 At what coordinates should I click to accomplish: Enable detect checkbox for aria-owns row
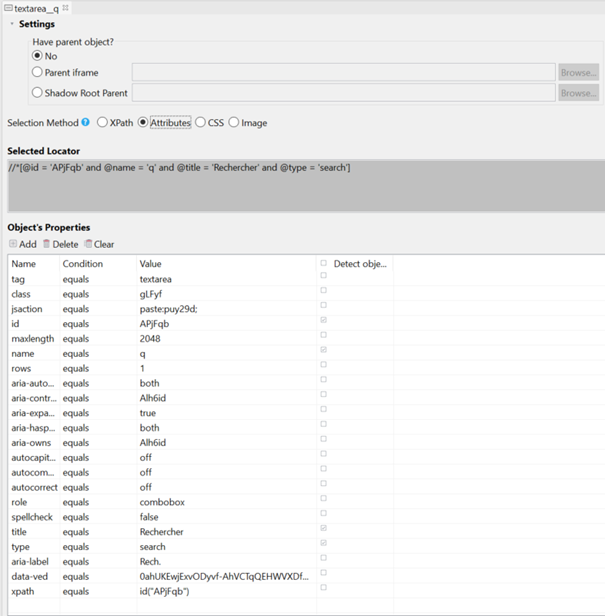[x=323, y=439]
